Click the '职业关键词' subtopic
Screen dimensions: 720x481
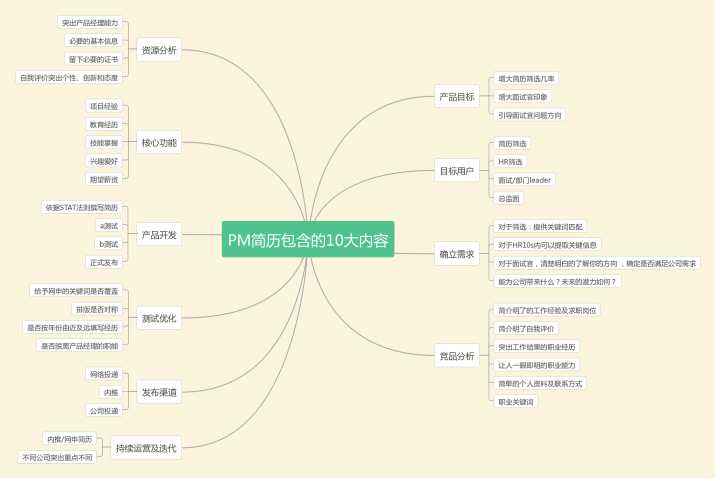[x=516, y=402]
